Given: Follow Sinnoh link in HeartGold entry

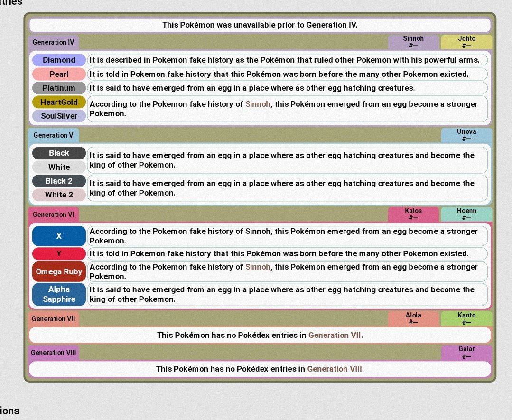Looking at the screenshot, I should [258, 104].
